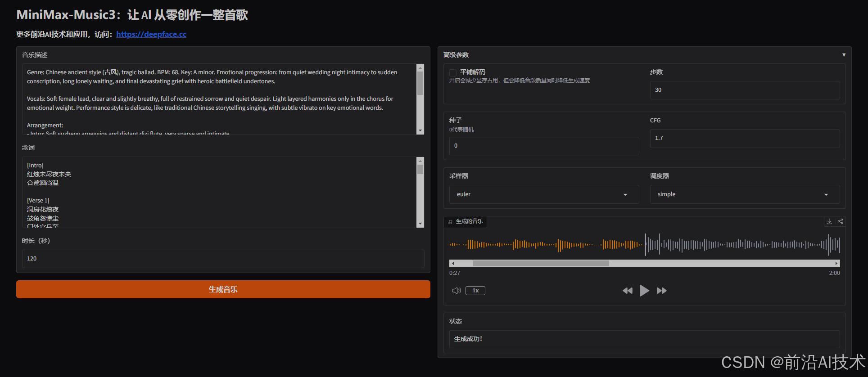Click the '2:00' total duration text

tap(834, 273)
